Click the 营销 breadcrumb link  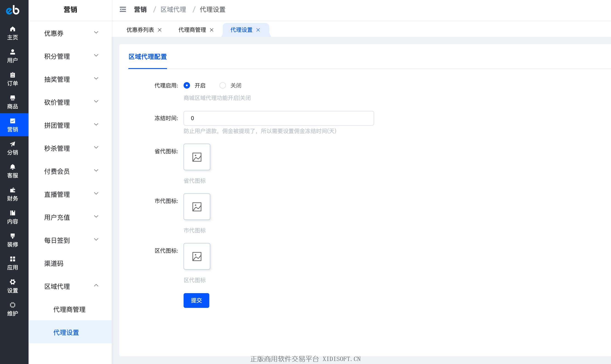140,10
